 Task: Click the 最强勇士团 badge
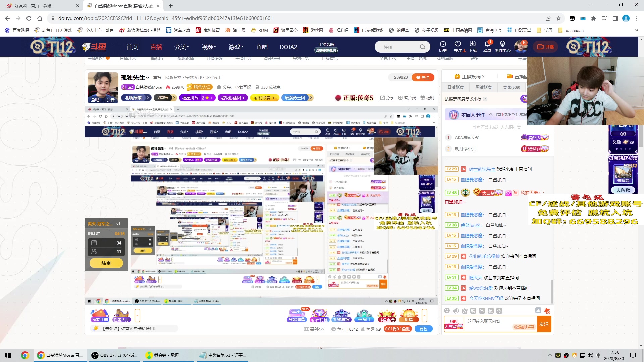pos(297,98)
